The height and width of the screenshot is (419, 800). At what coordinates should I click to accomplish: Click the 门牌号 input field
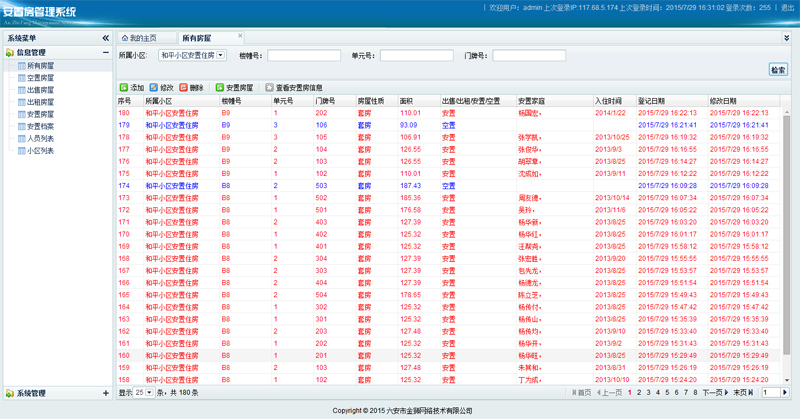[526, 56]
